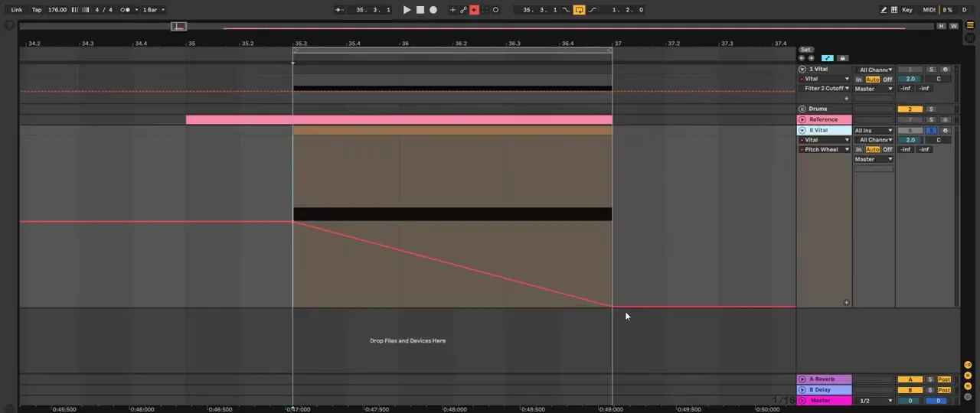The height and width of the screenshot is (413, 980).
Task: Click the red Re-enable Automation icon
Action: pyautogui.click(x=474, y=10)
